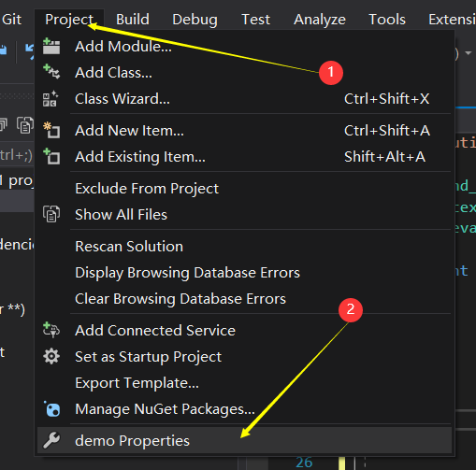The width and height of the screenshot is (476, 470).
Task: Choose Set as Startup Project
Action: [244, 356]
